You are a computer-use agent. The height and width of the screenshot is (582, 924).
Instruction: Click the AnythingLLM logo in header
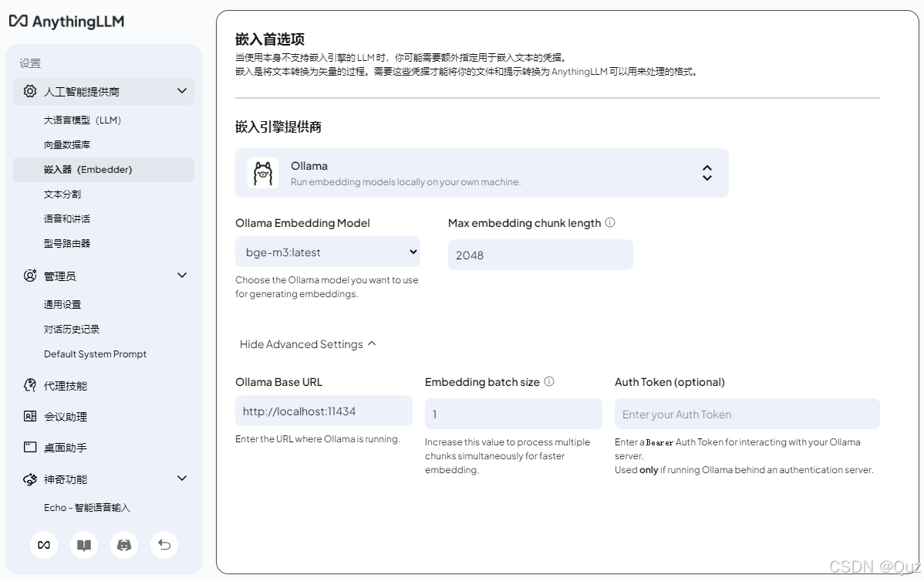pos(66,22)
